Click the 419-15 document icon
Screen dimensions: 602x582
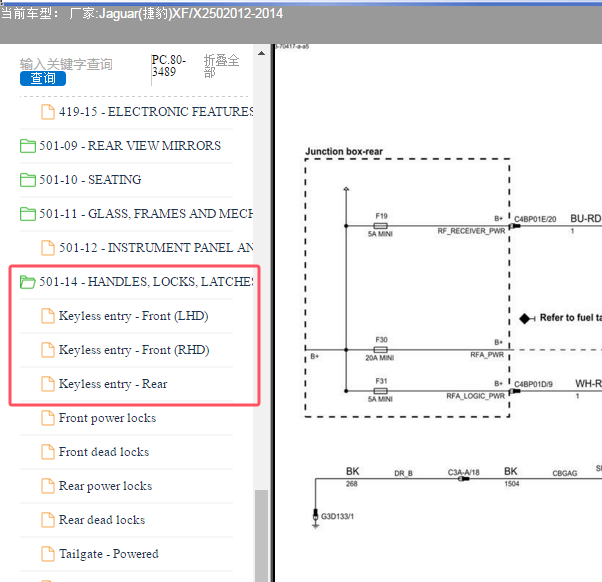(48, 112)
